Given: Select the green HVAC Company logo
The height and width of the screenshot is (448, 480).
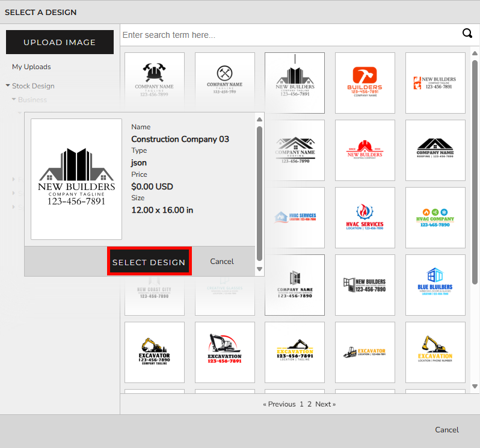Looking at the screenshot, I should 435,217.
